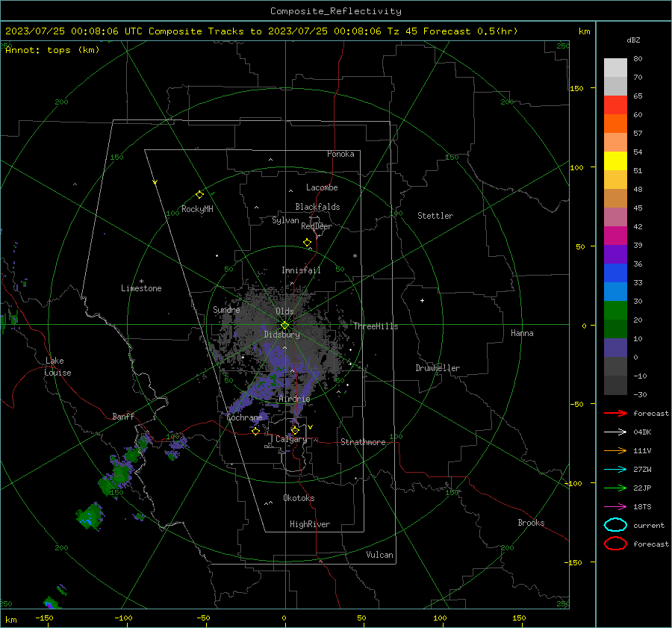Click the dBZ legend heading
Screen dimensions: 672x628
pos(633,40)
